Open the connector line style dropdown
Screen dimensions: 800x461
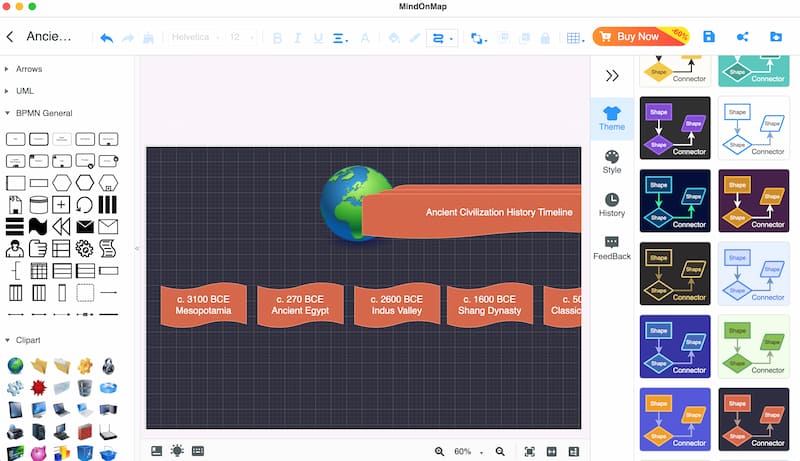(442, 38)
